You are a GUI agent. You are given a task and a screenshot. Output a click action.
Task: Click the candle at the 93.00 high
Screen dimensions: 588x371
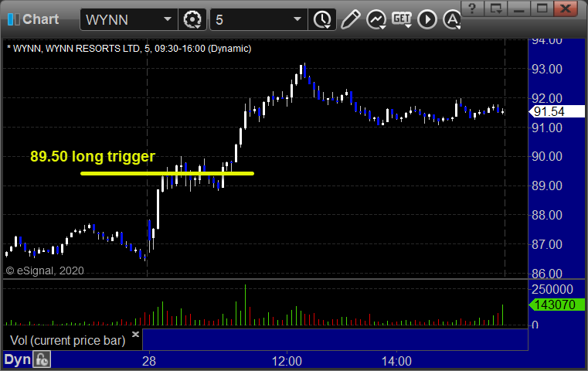[301, 71]
